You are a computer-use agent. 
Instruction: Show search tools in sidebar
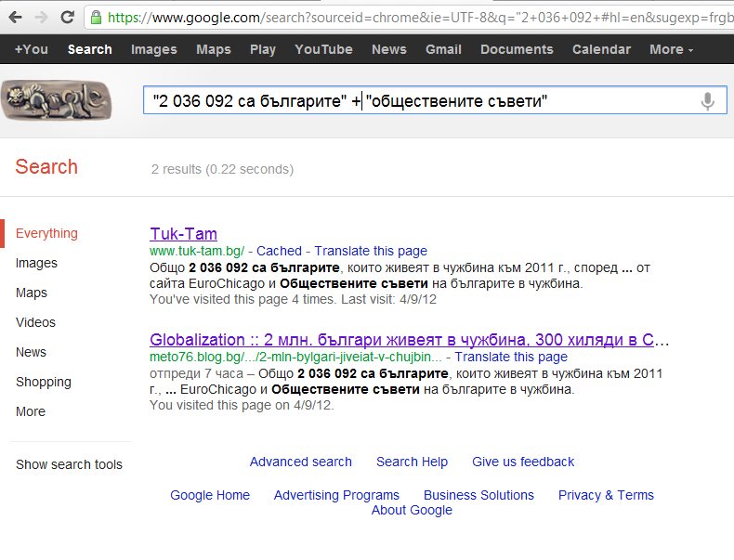pos(69,464)
